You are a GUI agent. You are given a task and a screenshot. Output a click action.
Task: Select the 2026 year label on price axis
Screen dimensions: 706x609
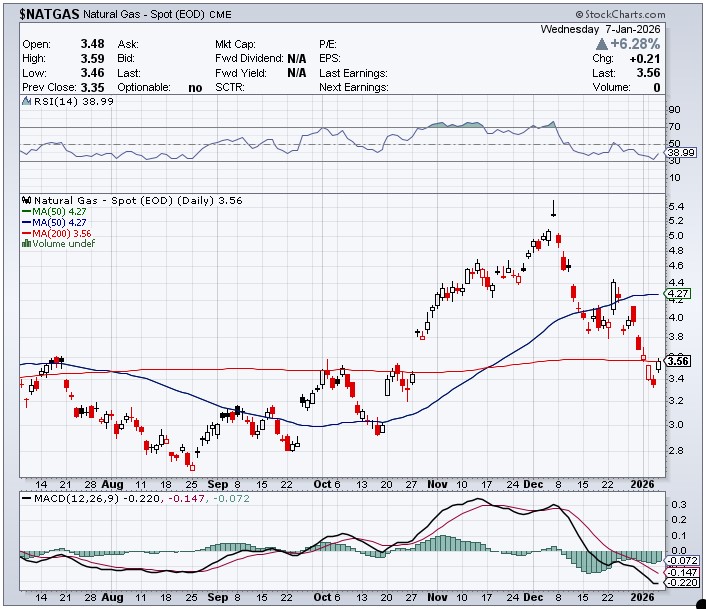pyautogui.click(x=645, y=483)
